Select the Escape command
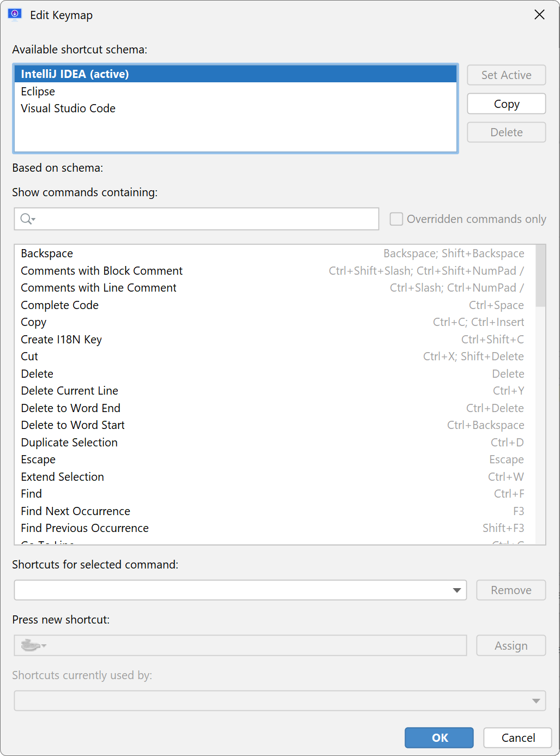 pyautogui.click(x=275, y=459)
